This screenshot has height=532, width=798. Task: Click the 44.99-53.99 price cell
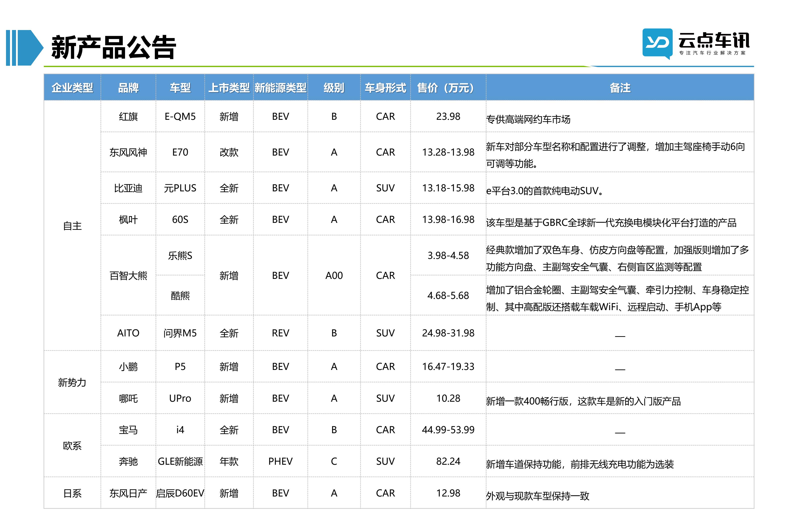tap(448, 430)
